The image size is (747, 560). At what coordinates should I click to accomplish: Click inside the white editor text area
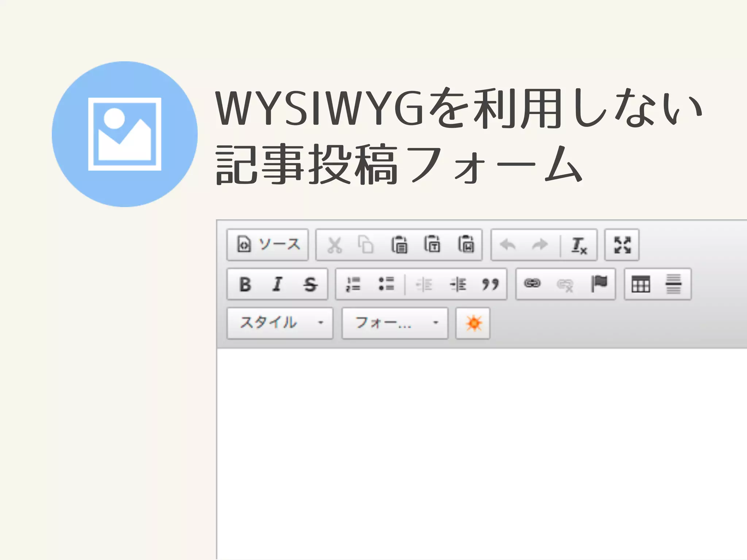(482, 454)
